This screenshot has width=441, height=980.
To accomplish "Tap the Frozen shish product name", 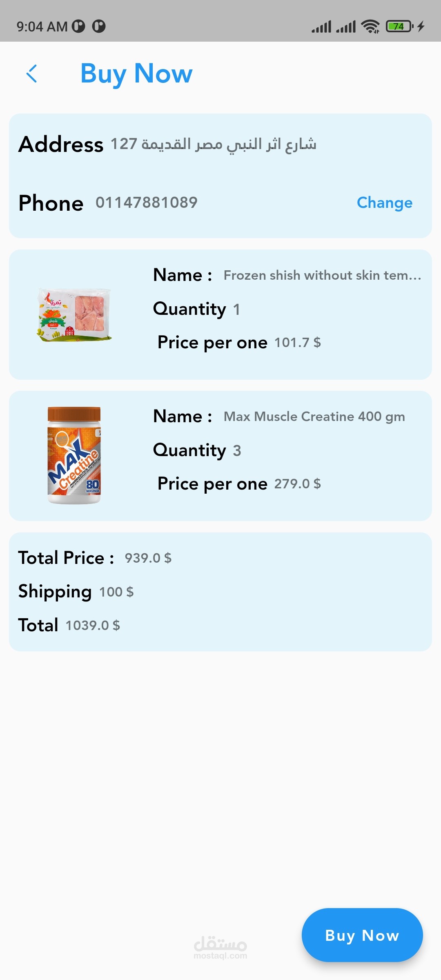I will 322,275.
